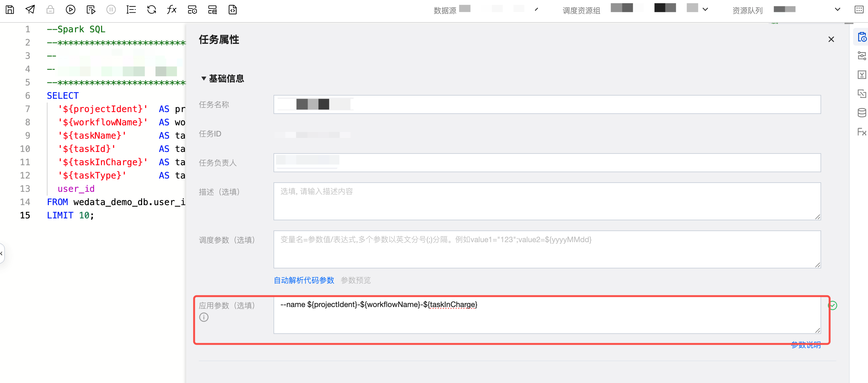Collapse the 基础信息 section
The height and width of the screenshot is (383, 868).
pyautogui.click(x=204, y=78)
